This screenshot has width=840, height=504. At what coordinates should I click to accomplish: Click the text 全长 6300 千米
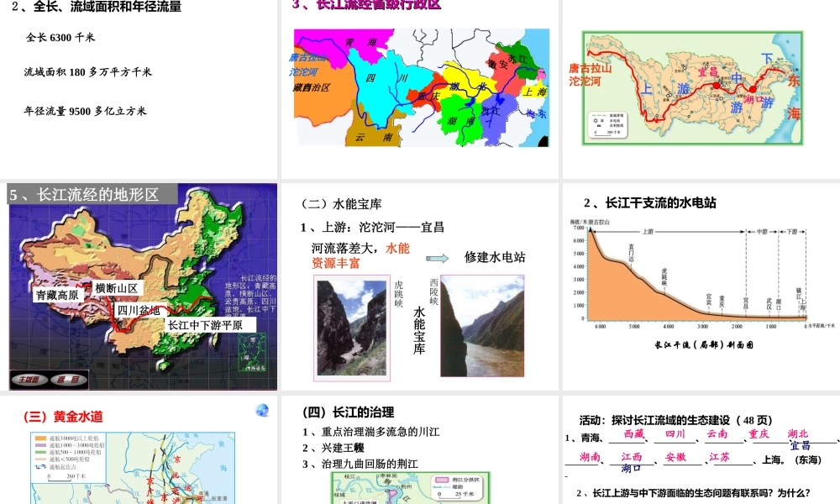60,38
